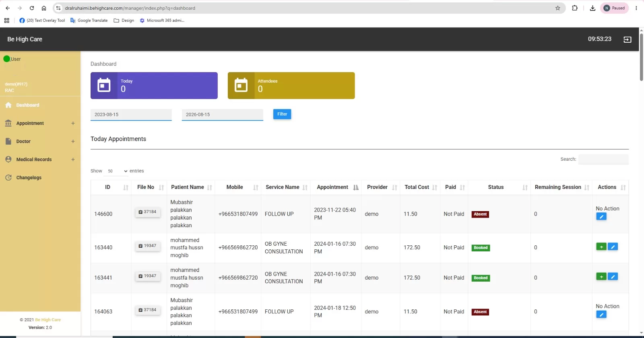Sort the table by Status column
Image resolution: width=644 pixels, height=338 pixels.
click(x=499, y=187)
